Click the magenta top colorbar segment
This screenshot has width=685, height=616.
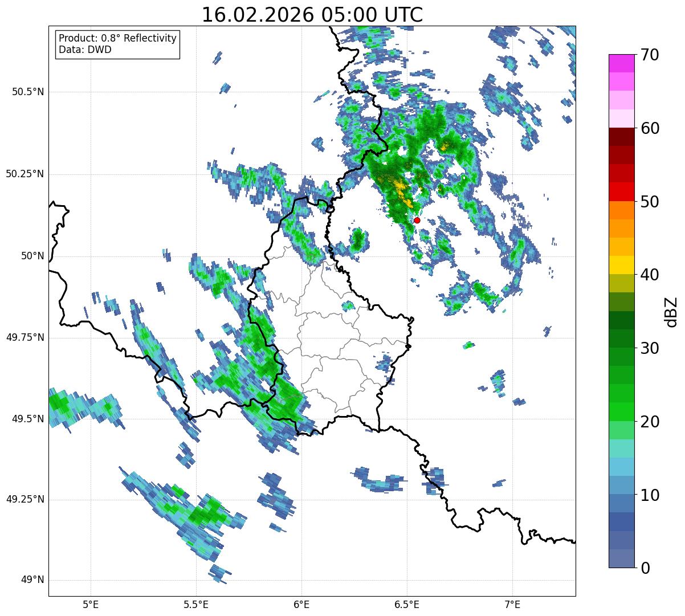point(621,63)
